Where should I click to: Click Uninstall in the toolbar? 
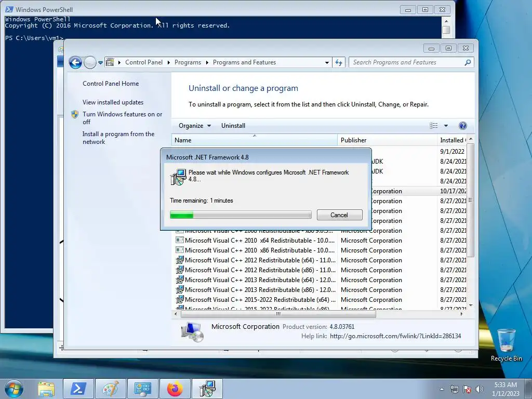(x=233, y=126)
